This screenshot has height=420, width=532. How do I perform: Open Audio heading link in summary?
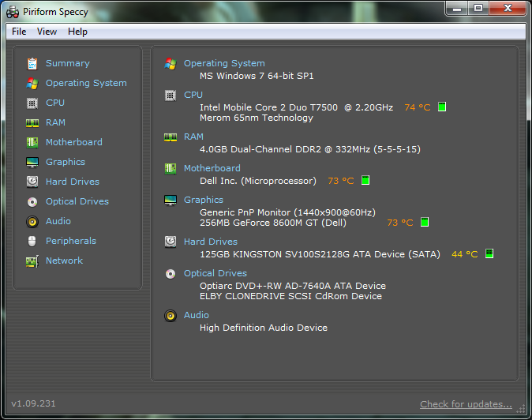[x=197, y=315]
